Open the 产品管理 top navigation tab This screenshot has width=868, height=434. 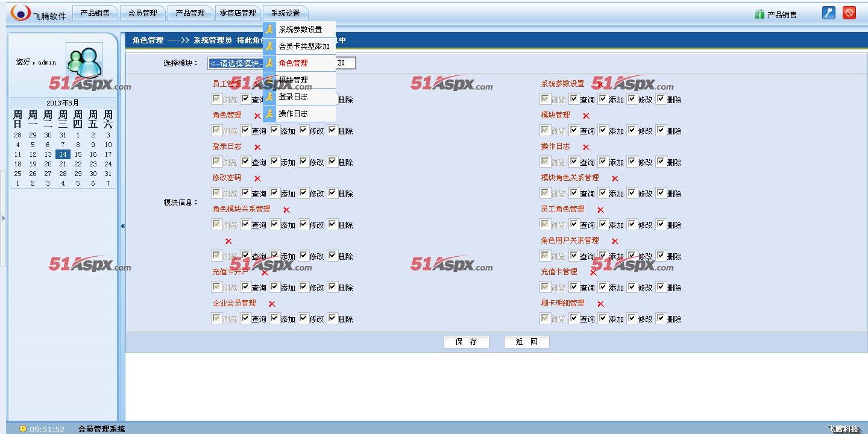tap(190, 13)
